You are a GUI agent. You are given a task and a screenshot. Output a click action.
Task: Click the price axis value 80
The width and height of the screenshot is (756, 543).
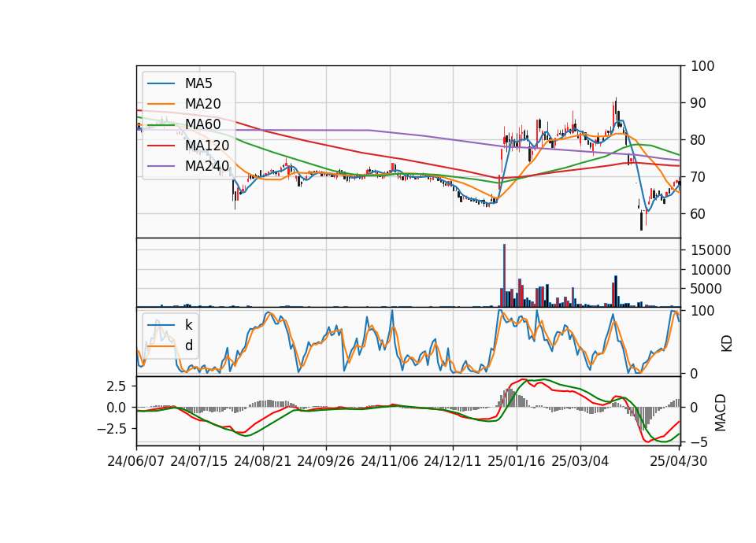click(699, 140)
